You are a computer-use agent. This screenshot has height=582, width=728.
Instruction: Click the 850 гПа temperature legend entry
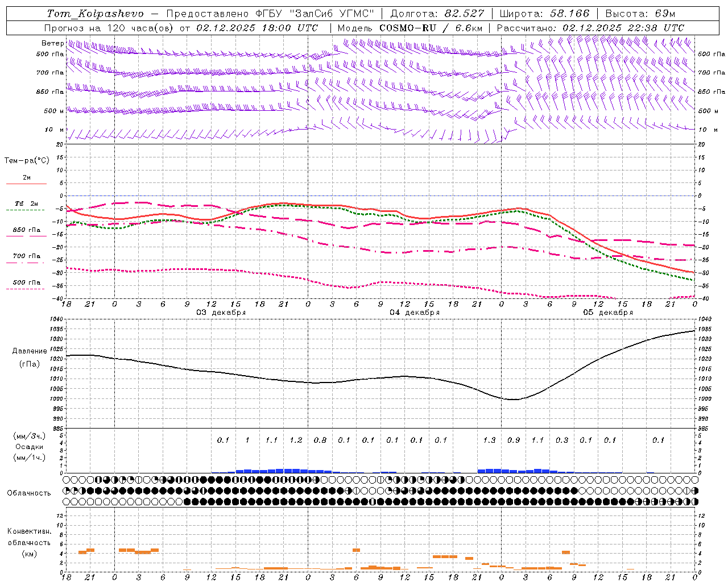(27, 230)
